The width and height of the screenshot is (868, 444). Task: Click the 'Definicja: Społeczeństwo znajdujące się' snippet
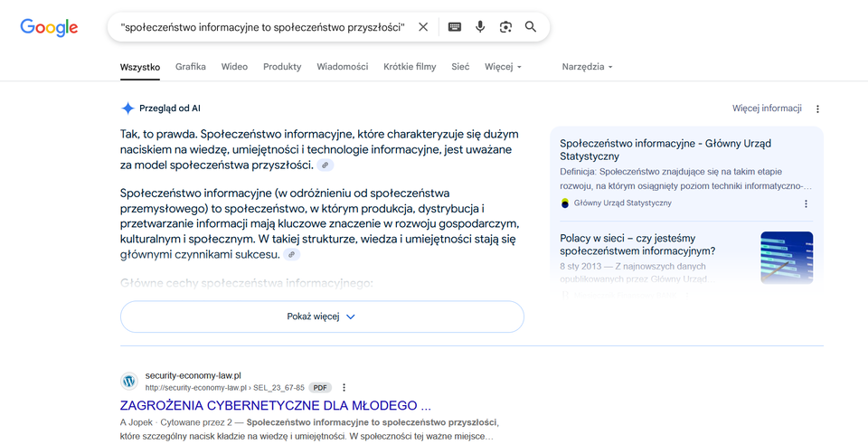click(x=685, y=179)
